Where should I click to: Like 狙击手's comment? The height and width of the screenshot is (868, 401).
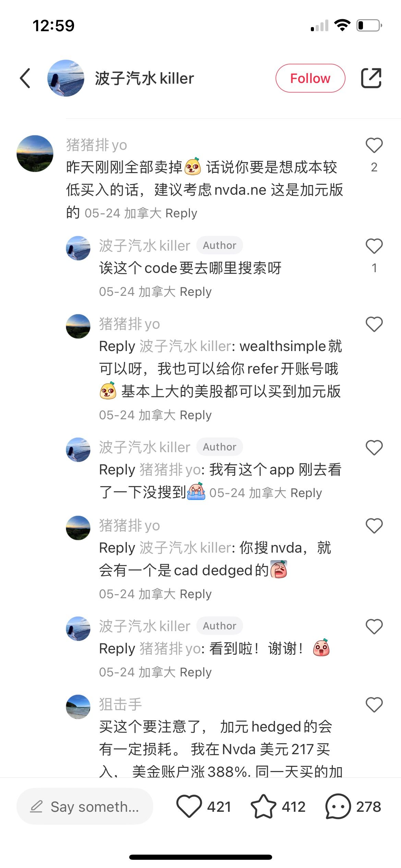pyautogui.click(x=374, y=704)
